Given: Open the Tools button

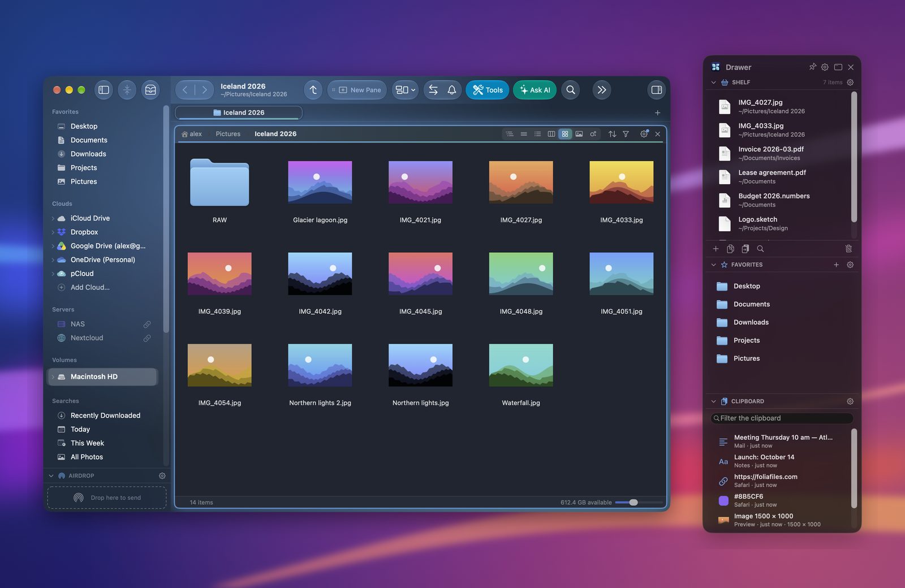Looking at the screenshot, I should pos(488,90).
